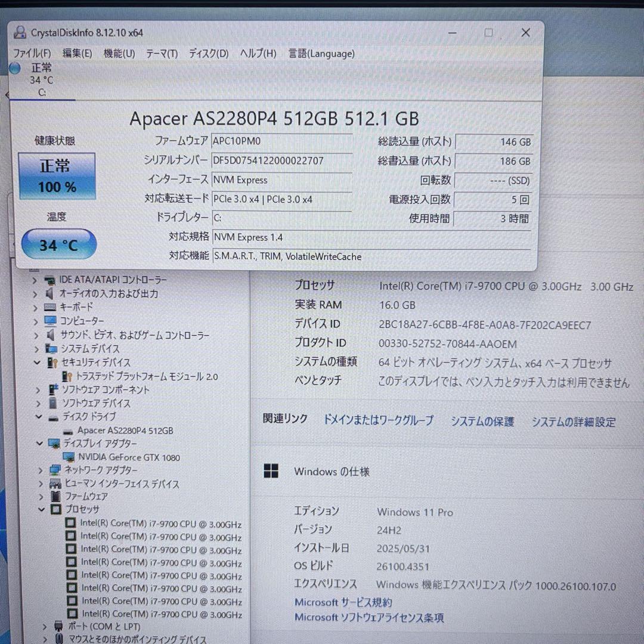The image size is (644, 644).
Task: Open the 言語(Language) menu
Action: (x=321, y=54)
